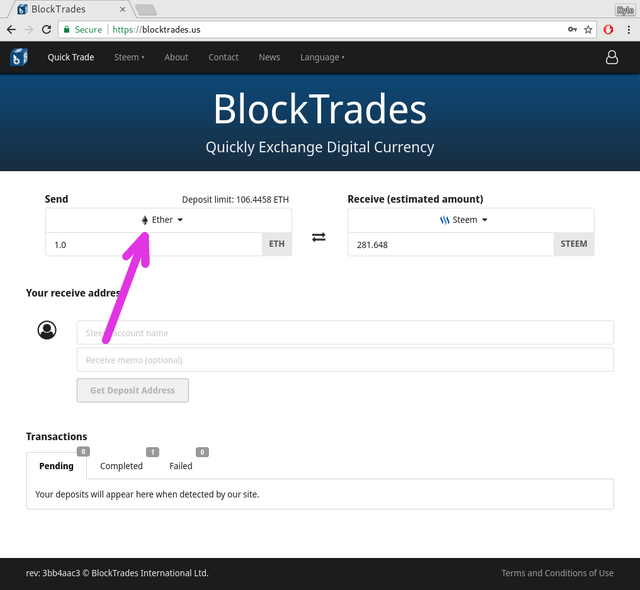This screenshot has width=640, height=590.
Task: Click the browser forward arrow
Action: click(29, 29)
